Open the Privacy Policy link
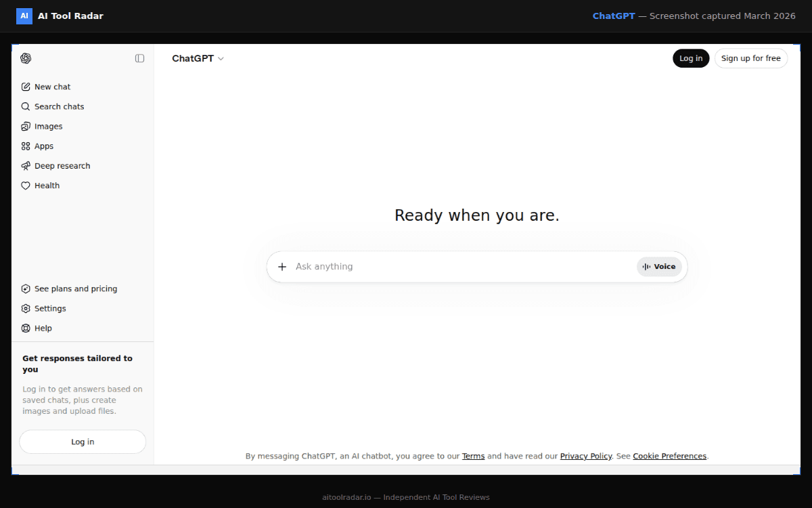The image size is (812, 508). [x=586, y=456]
